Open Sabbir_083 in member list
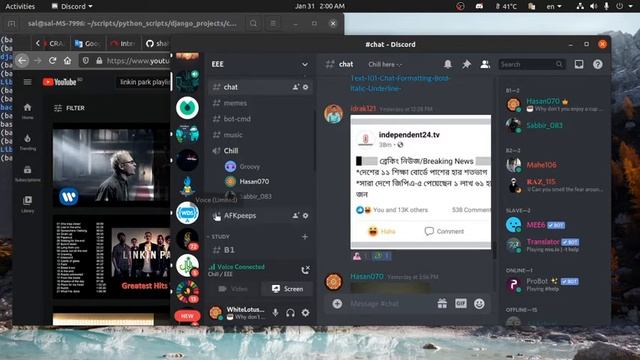Screen dimensions: 640x360 [x=554, y=125]
